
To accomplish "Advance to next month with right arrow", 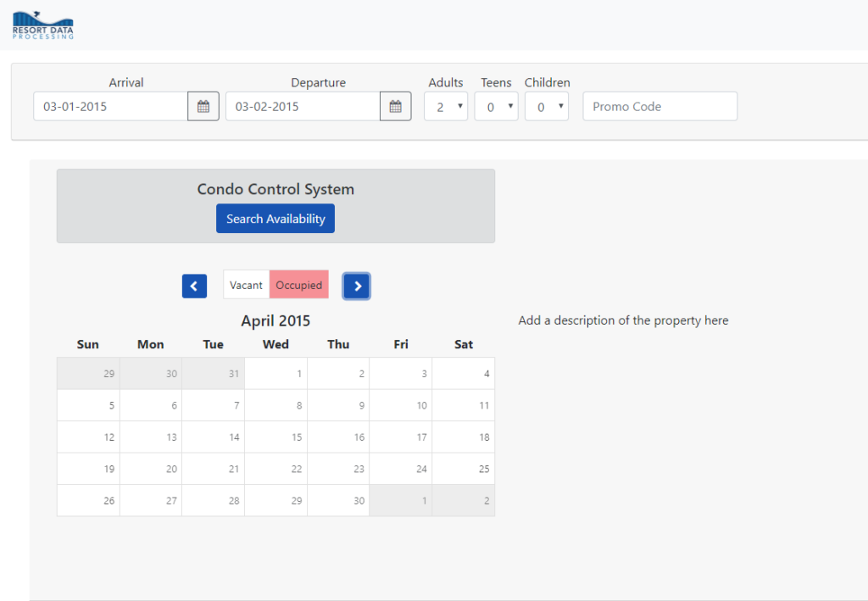I will tap(357, 287).
